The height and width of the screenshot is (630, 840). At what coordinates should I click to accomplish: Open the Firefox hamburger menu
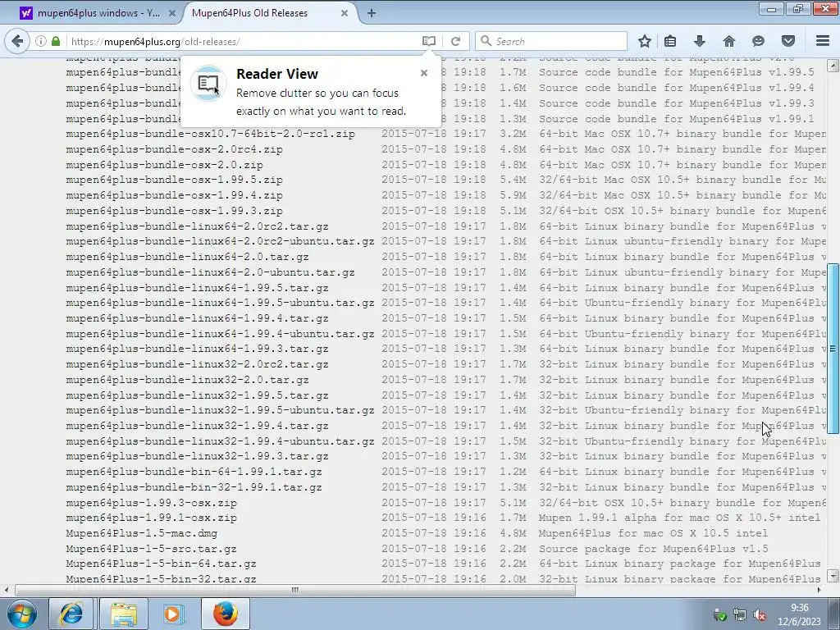[823, 41]
